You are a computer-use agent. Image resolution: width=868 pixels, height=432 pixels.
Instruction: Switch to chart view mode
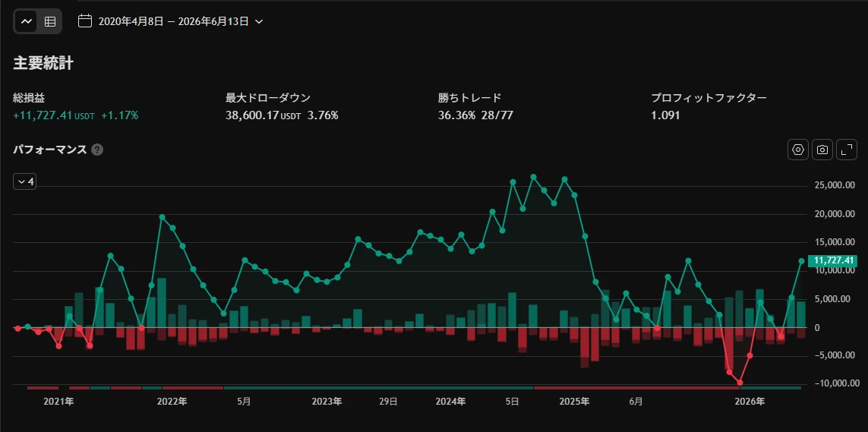pyautogui.click(x=27, y=21)
